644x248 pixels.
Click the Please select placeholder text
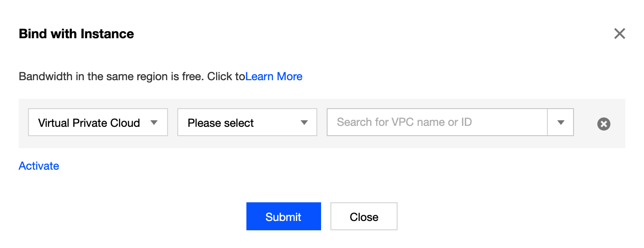click(221, 123)
